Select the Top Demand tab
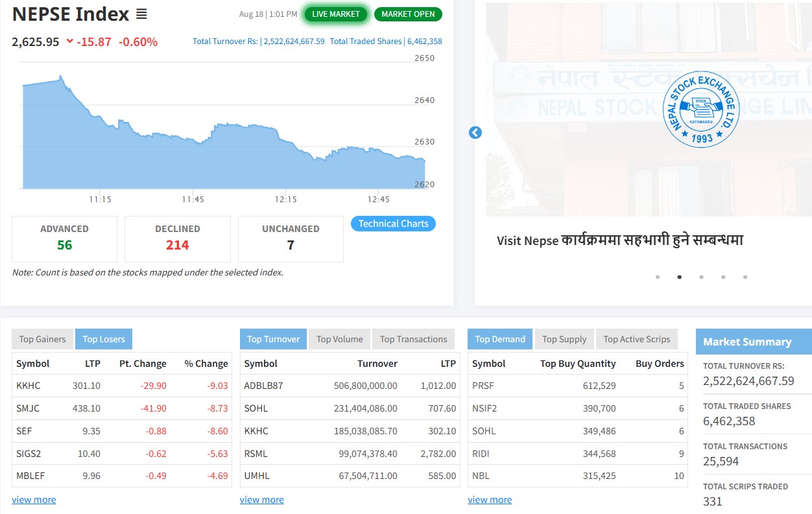The height and width of the screenshot is (514, 812). (x=500, y=339)
